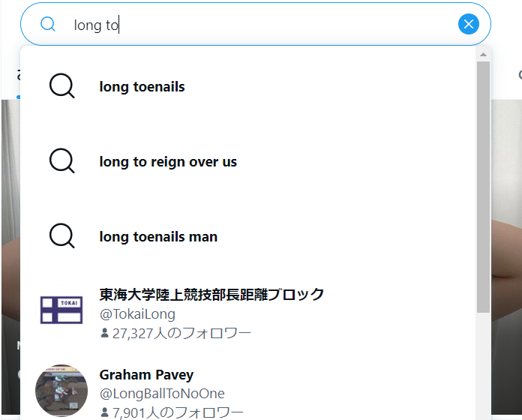
Task: Open Graham Pavey profile name
Action: pos(146,374)
